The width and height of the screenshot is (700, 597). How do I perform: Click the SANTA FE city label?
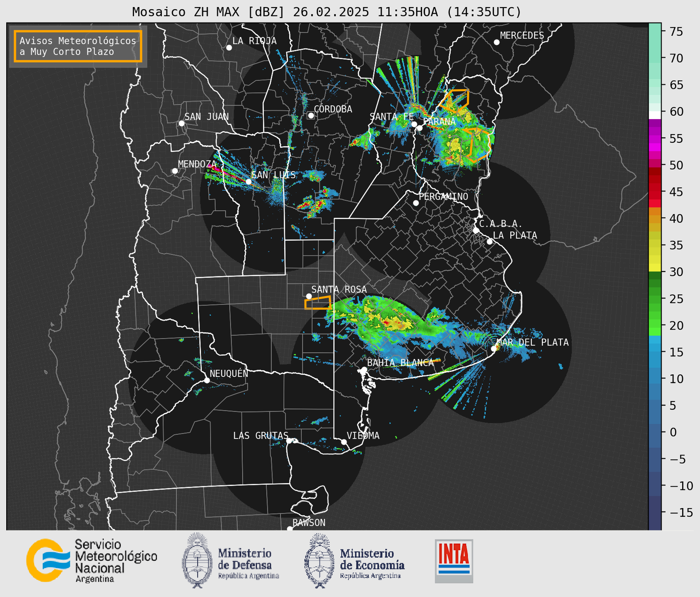tap(392, 117)
